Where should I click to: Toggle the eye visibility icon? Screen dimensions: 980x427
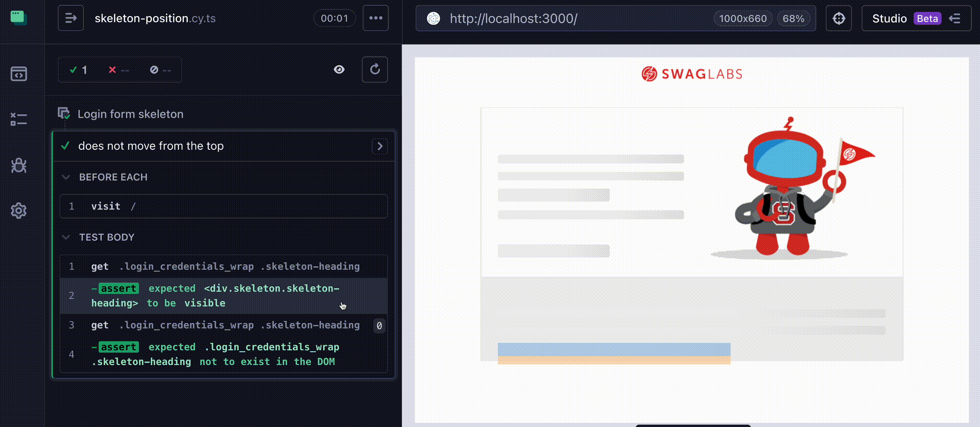point(339,70)
